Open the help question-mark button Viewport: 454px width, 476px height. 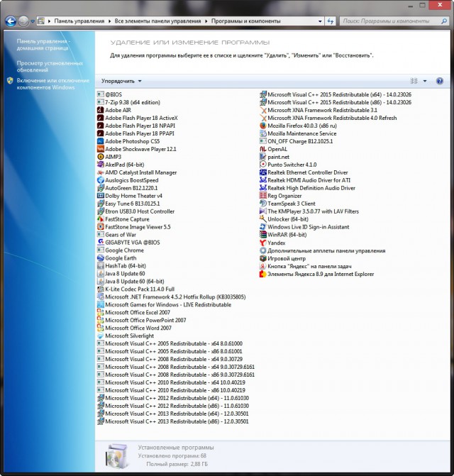coord(439,81)
